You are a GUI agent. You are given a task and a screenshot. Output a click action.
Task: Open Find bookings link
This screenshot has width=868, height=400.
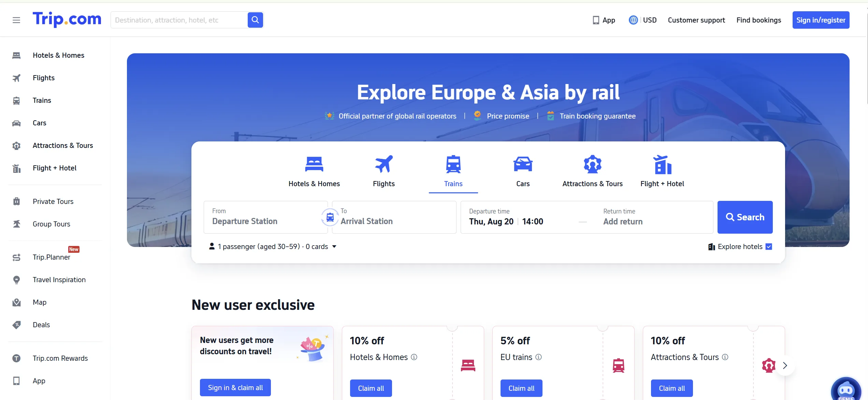click(758, 20)
